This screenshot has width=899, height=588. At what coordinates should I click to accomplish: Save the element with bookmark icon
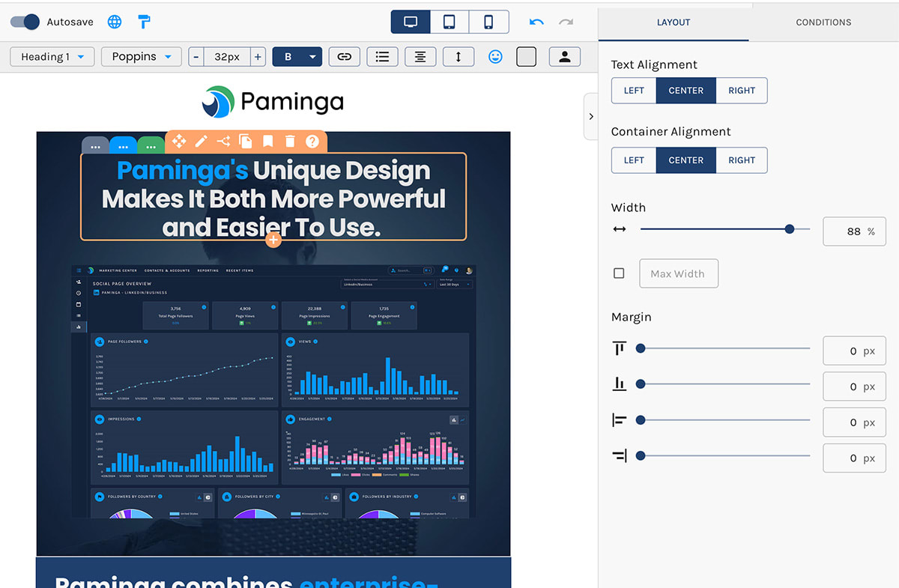[x=267, y=141]
